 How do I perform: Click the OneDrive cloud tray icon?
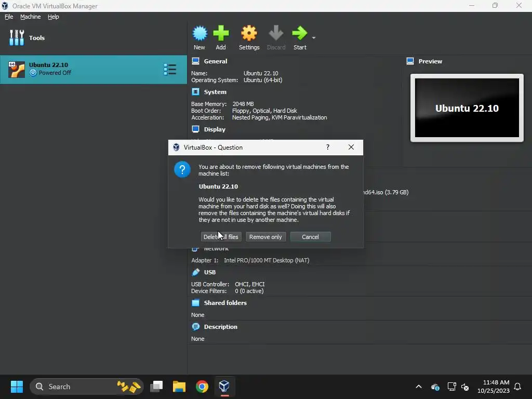pos(435,387)
